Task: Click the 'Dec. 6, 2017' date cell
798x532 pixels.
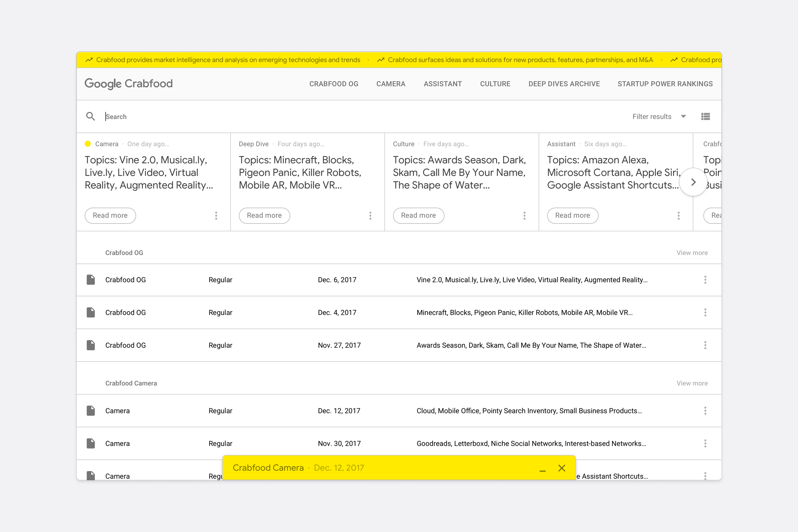Action: (x=337, y=280)
